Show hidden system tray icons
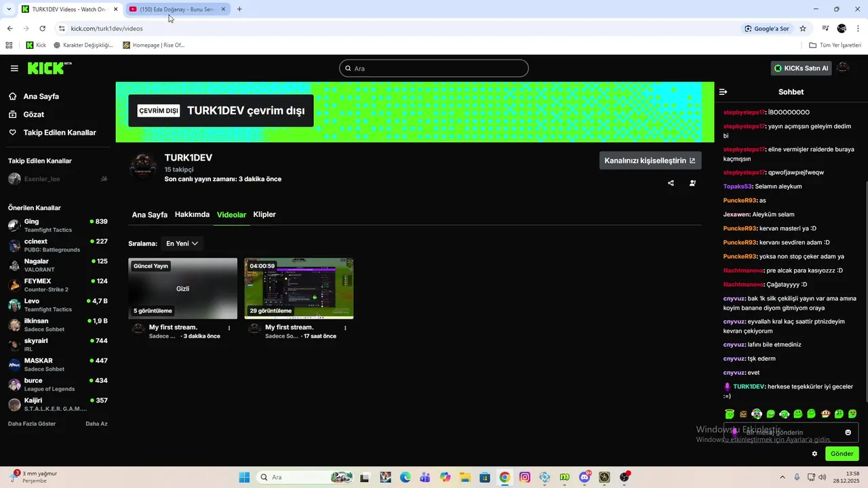868x488 pixels. tap(783, 477)
